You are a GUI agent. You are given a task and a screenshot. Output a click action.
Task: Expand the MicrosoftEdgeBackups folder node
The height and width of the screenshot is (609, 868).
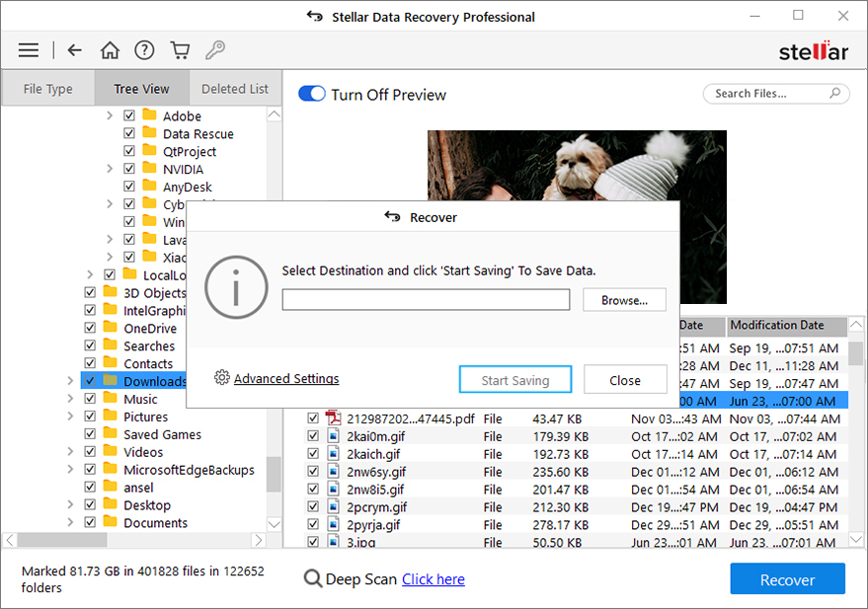click(70, 469)
